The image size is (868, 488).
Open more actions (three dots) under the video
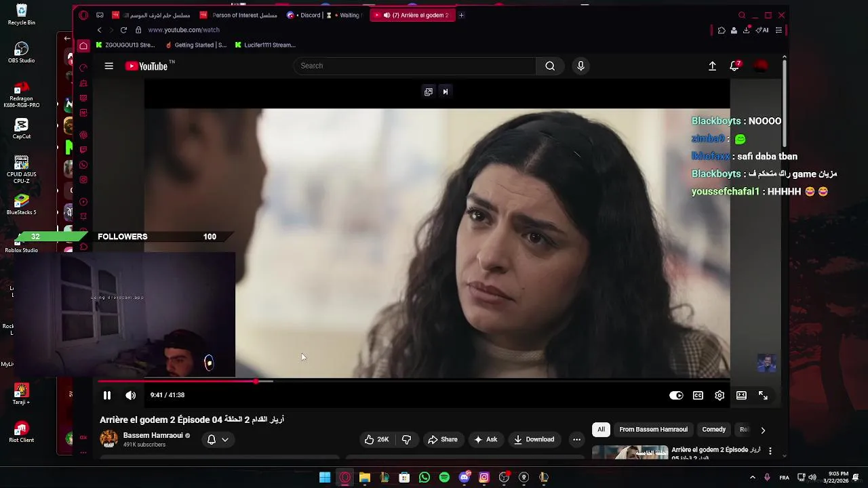(x=576, y=439)
